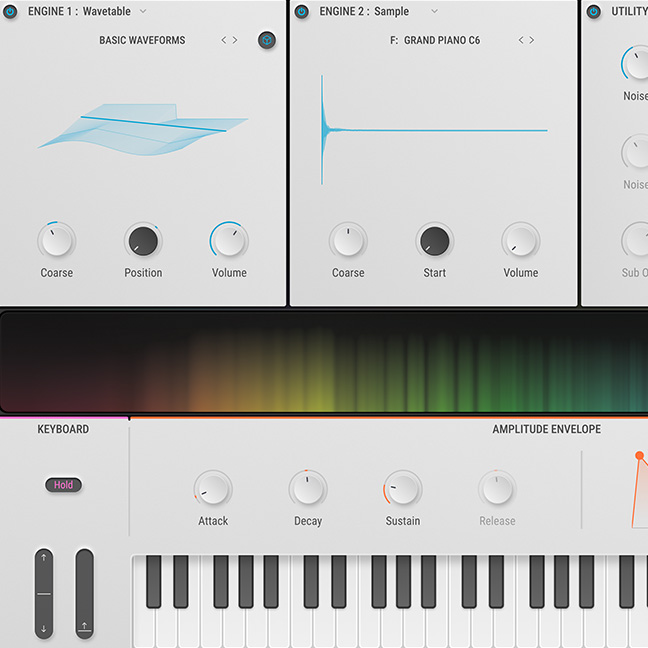
Task: Click the F: Grand Piano C6 sample name
Action: [x=435, y=40]
